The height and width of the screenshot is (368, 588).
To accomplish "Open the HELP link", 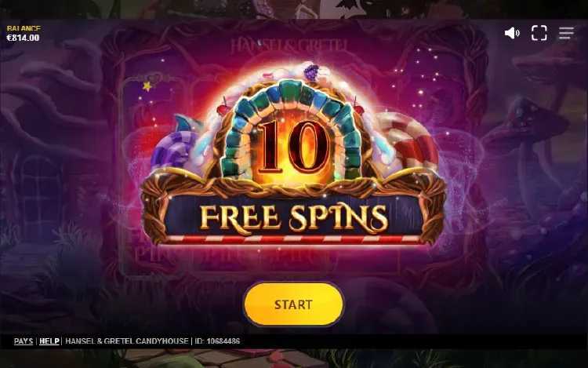I will [x=49, y=341].
